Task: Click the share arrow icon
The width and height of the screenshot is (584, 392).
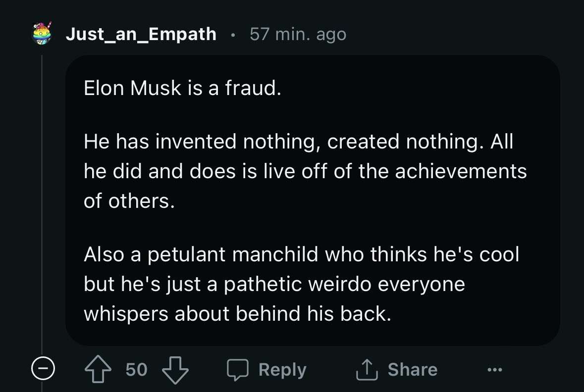Action: point(367,369)
